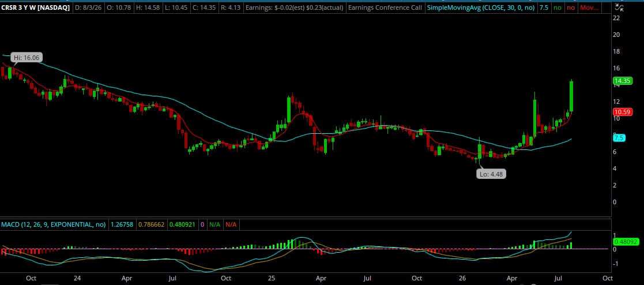
Task: Click the MACD average value 0.786662
Action: [x=150, y=224]
